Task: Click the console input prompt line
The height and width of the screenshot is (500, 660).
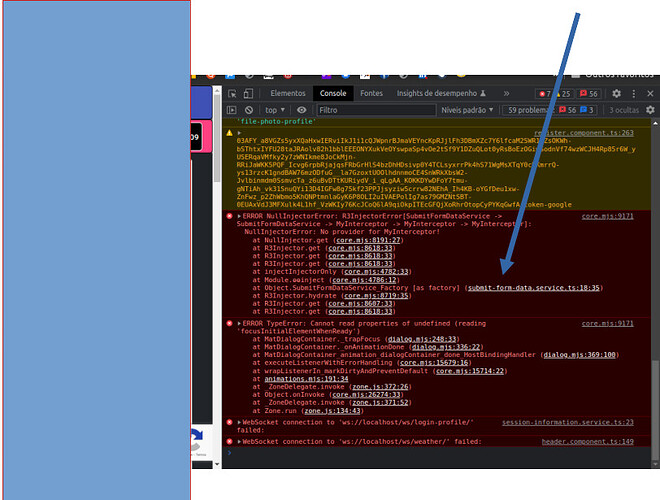Action: coord(436,453)
